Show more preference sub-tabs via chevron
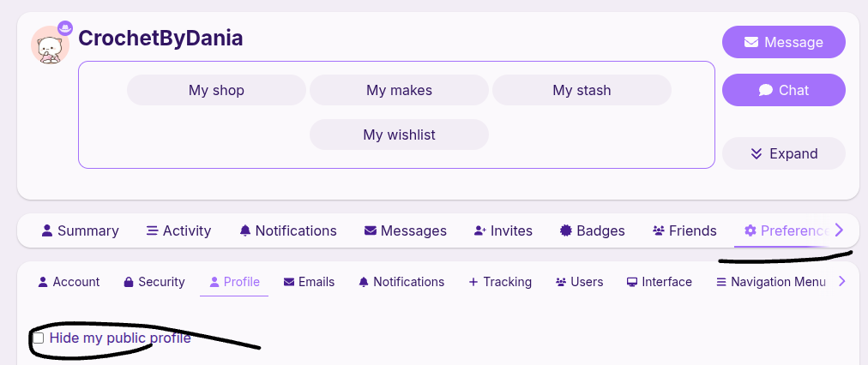The height and width of the screenshot is (365, 868). click(x=841, y=281)
